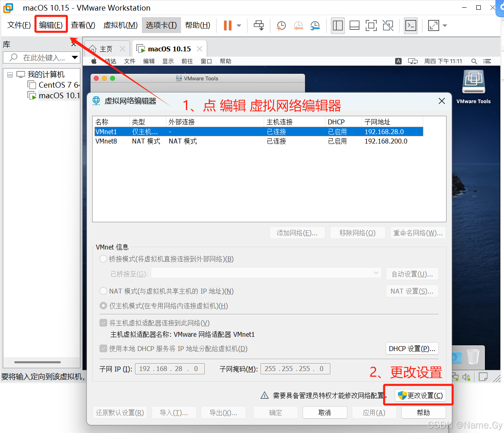Select macOS 10.1 VM in the library tree
The width and height of the screenshot is (504, 433).
(54, 95)
